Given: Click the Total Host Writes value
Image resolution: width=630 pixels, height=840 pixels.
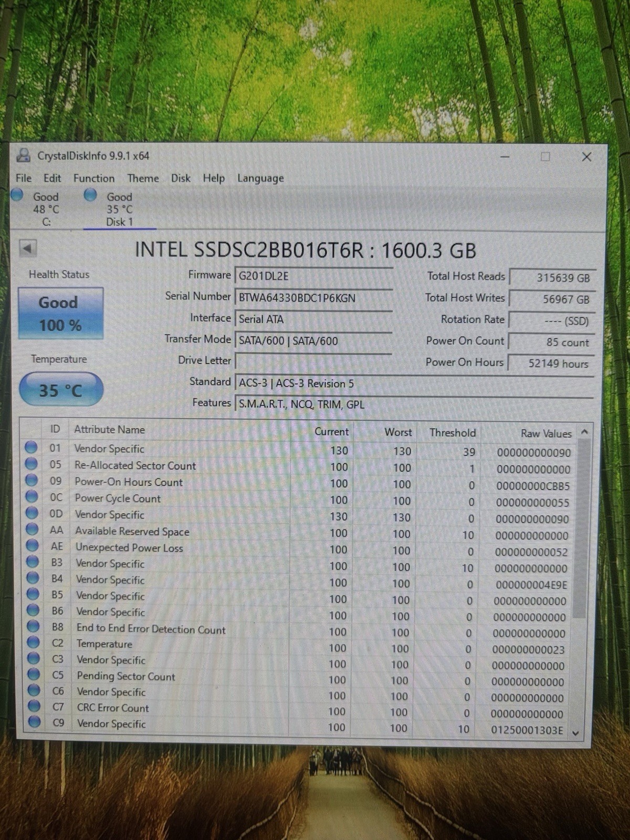Looking at the screenshot, I should pyautogui.click(x=552, y=299).
